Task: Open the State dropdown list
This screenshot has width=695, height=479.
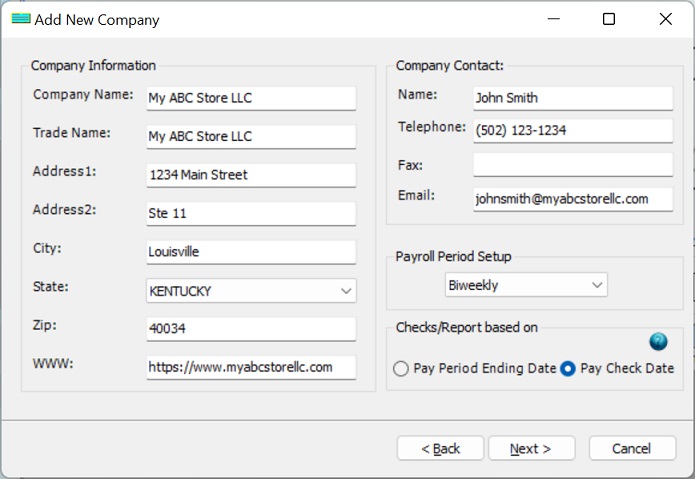Action: pyautogui.click(x=346, y=291)
